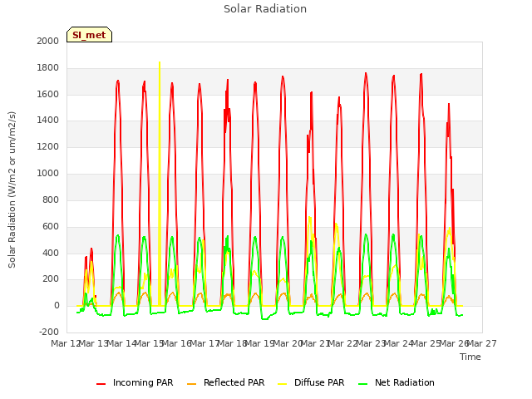Click the Reflected PAR orange legend swatch
This screenshot has height=399, width=532.
click(x=192, y=384)
